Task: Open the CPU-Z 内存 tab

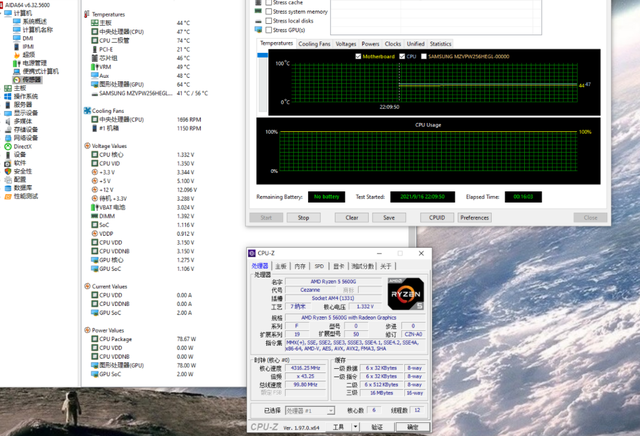Action: point(300,266)
